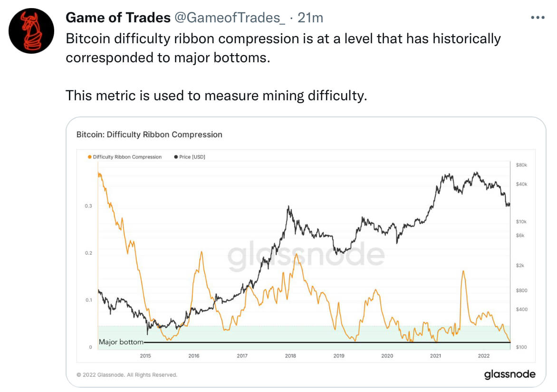Viewport: 557px width, 392px height.
Task: Open the glassnode watermark in the chart center
Action: click(x=306, y=255)
